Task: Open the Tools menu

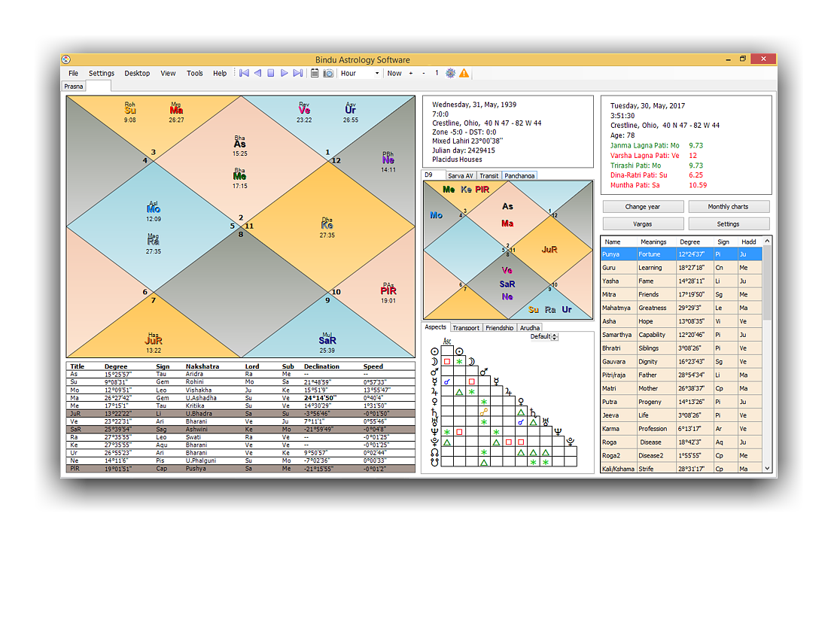Action: (x=195, y=73)
